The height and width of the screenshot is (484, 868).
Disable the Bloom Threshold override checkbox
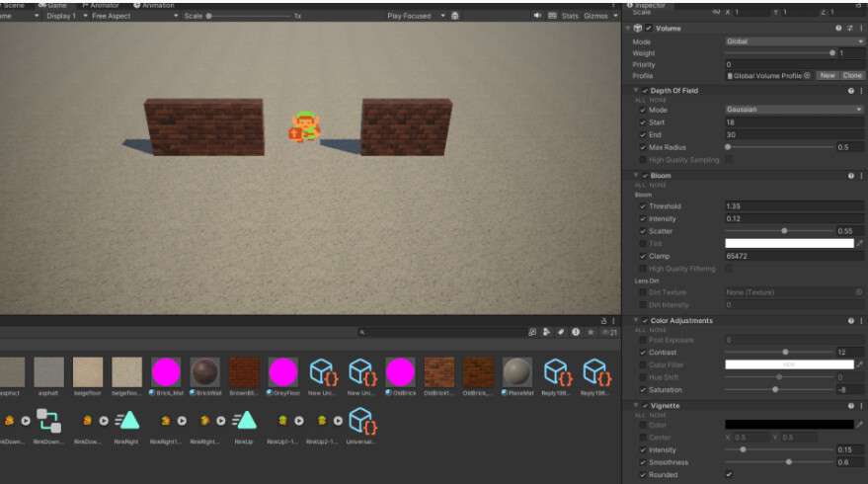(x=644, y=206)
